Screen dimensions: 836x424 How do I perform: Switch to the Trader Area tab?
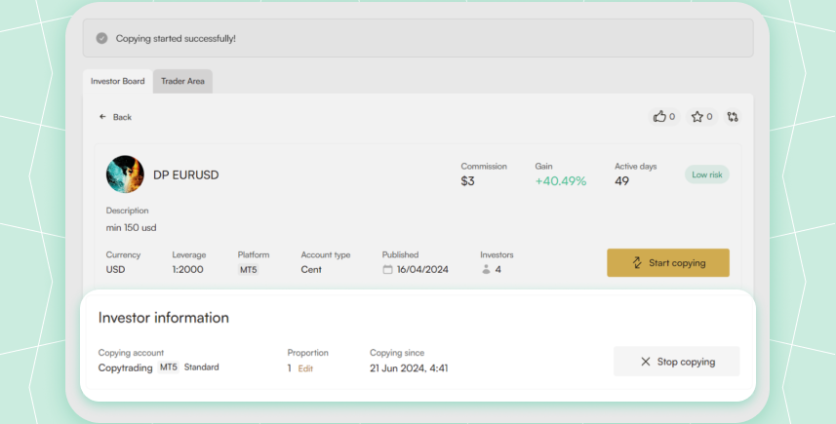click(x=183, y=81)
